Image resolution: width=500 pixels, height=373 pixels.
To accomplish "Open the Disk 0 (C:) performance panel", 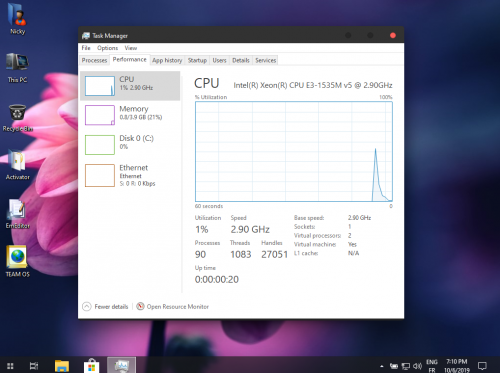I will click(x=130, y=145).
